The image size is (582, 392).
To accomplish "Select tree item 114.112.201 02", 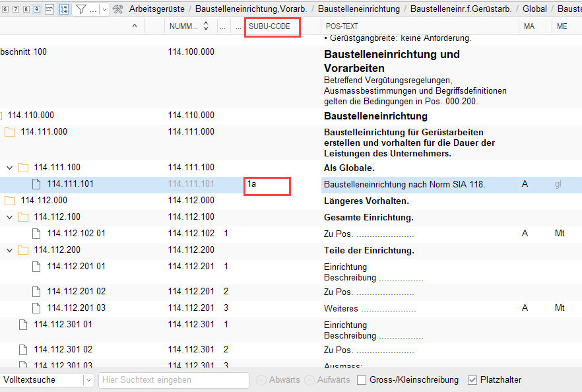I will pyautogui.click(x=77, y=292).
